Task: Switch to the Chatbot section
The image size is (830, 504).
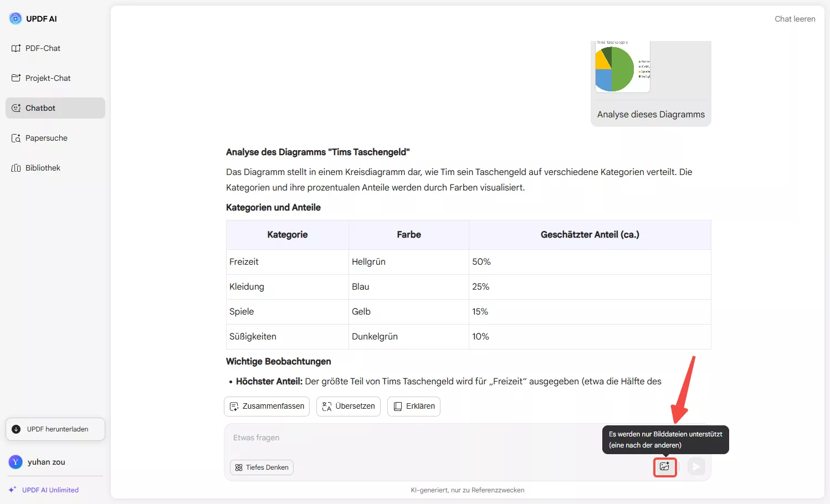Action: pos(41,107)
